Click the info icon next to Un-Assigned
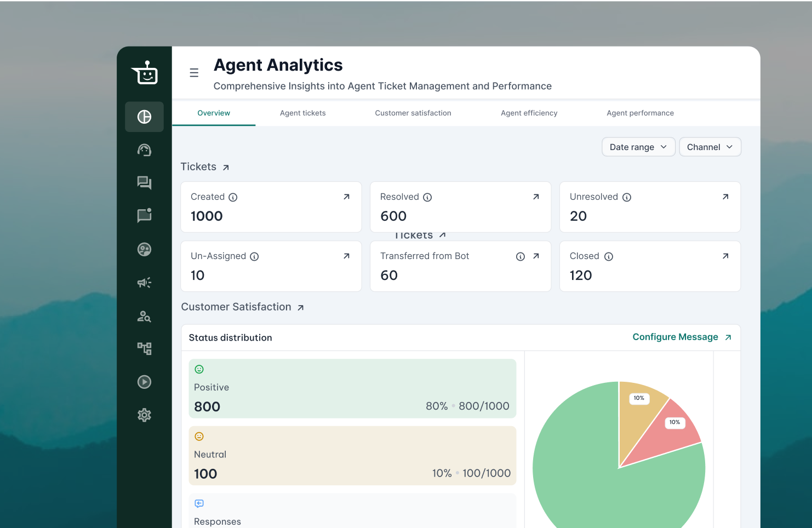This screenshot has width=812, height=528. [254, 256]
